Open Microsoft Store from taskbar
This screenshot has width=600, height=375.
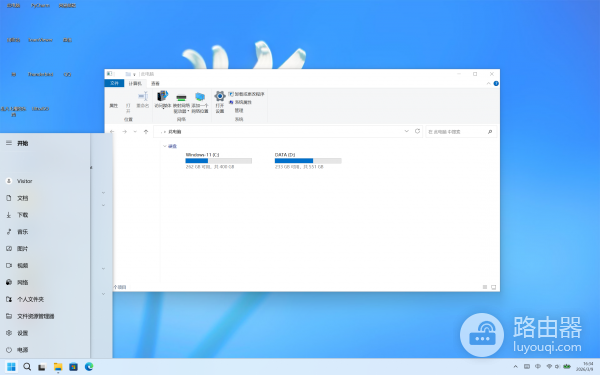[x=73, y=367]
